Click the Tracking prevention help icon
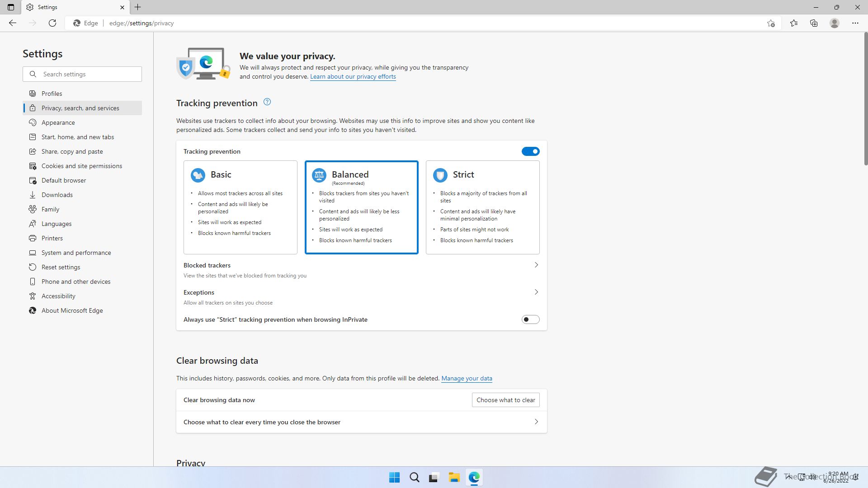The image size is (868, 488). click(x=267, y=102)
